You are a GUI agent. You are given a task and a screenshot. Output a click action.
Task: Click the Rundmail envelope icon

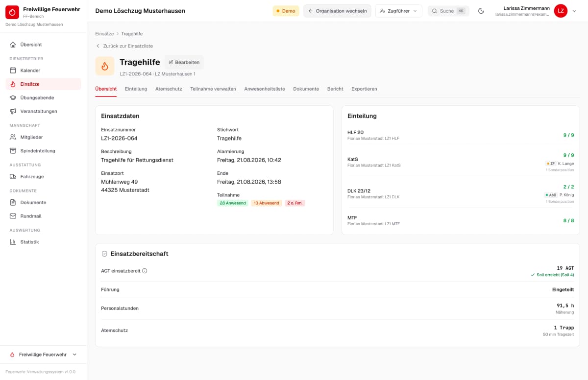(13, 216)
